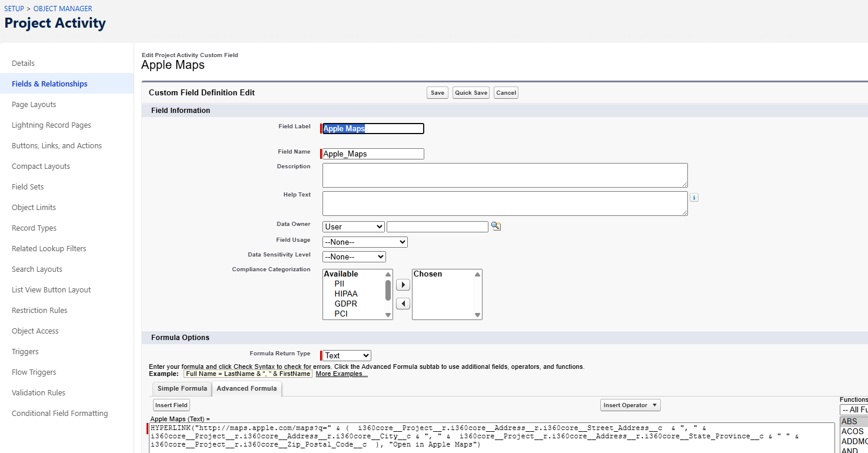Show the Help Text info icon

pyautogui.click(x=694, y=198)
